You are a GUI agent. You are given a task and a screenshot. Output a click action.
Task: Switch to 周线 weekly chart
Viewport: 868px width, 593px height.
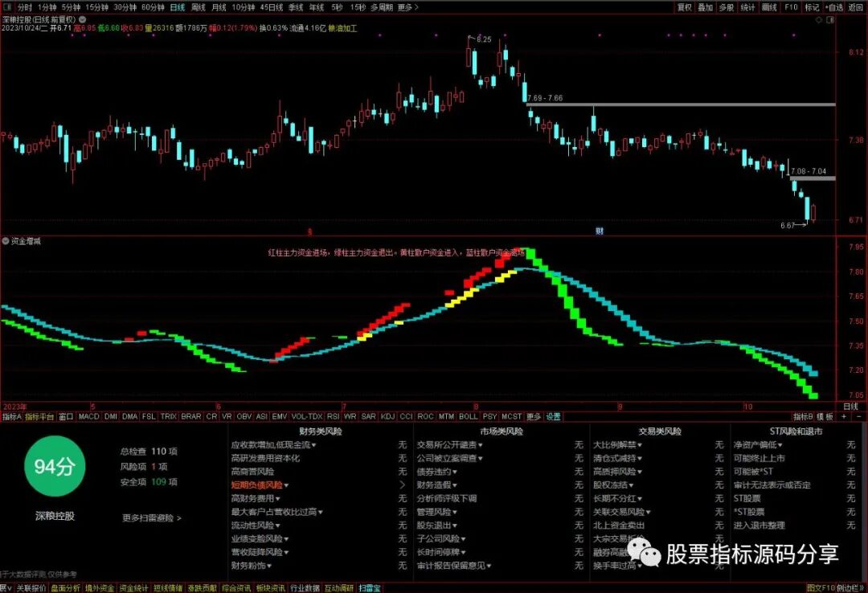click(x=199, y=7)
